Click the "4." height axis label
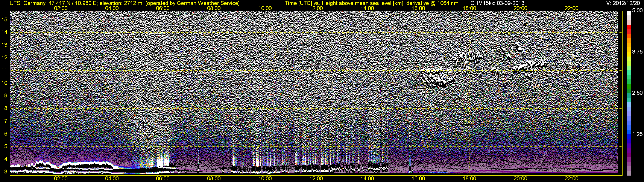Image resolution: width=644 pixels, height=182 pixels. [6, 159]
